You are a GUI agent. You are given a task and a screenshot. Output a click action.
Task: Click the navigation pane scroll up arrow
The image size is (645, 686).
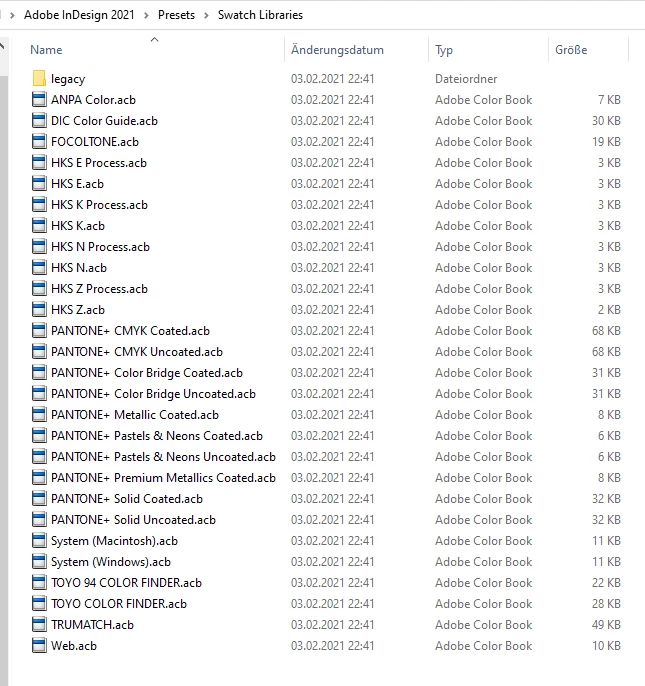coord(3,46)
